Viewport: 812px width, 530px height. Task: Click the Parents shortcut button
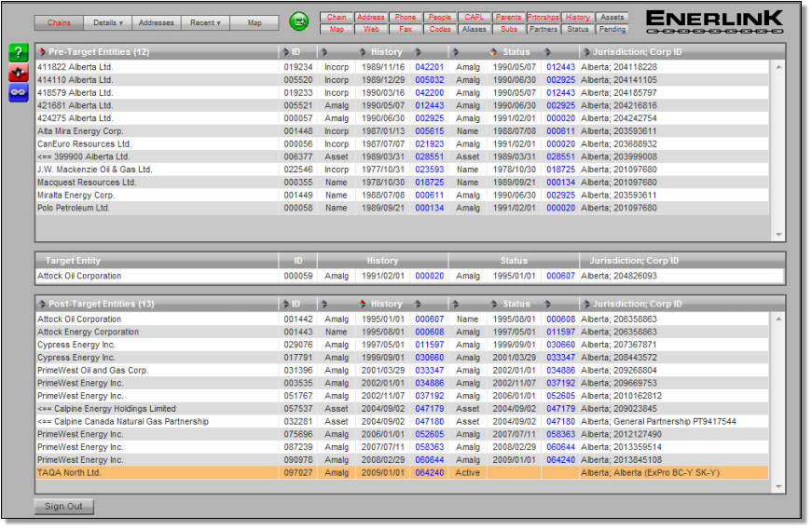(x=508, y=17)
